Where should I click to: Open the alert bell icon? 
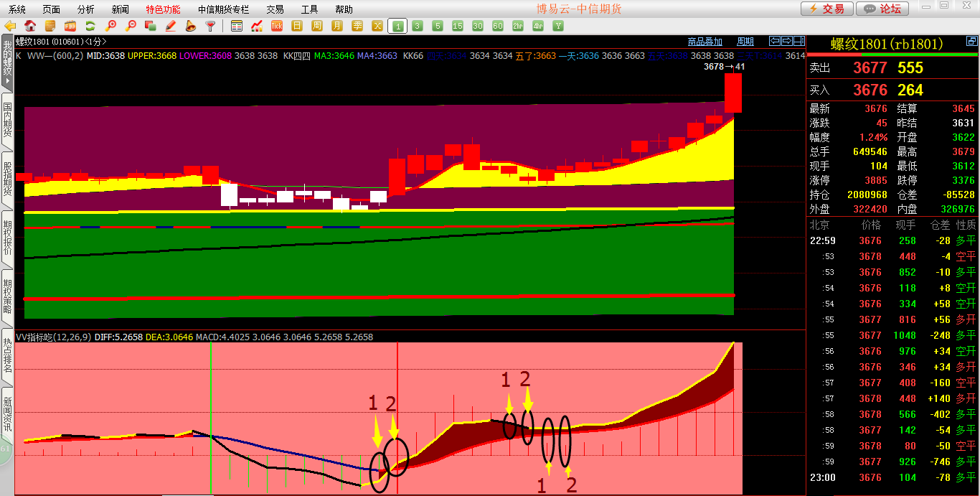190,27
